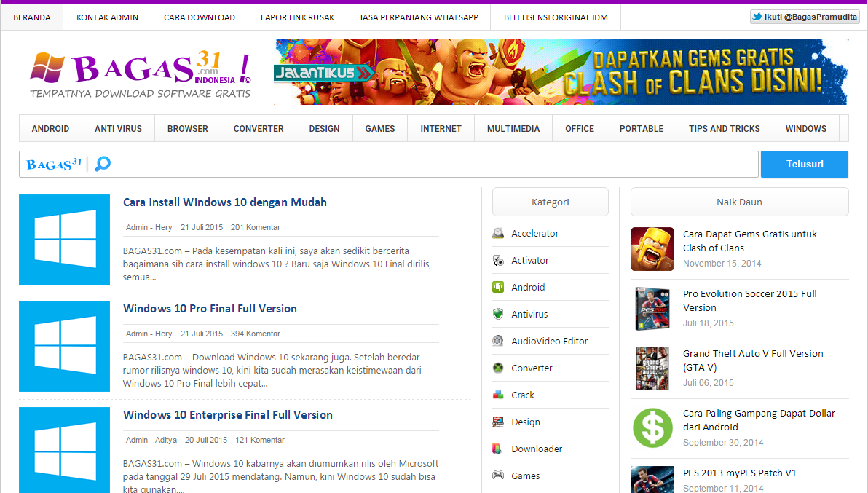Click the search magnifier icon

103,164
